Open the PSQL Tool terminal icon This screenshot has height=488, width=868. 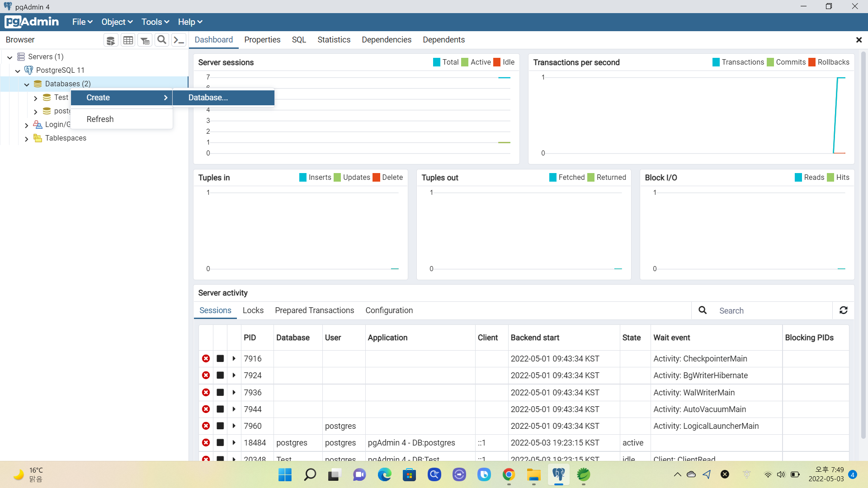(x=179, y=40)
